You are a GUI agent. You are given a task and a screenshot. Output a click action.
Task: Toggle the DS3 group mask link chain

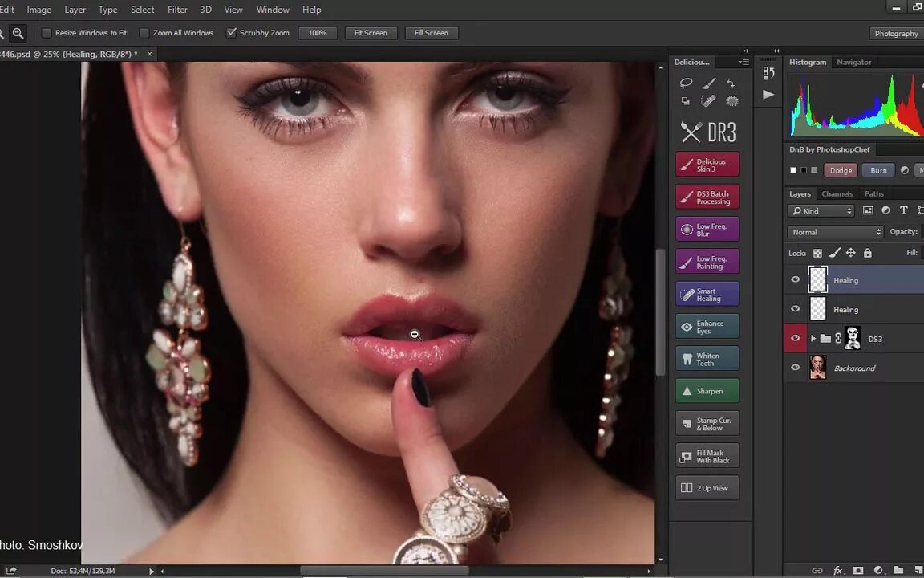pyautogui.click(x=838, y=339)
